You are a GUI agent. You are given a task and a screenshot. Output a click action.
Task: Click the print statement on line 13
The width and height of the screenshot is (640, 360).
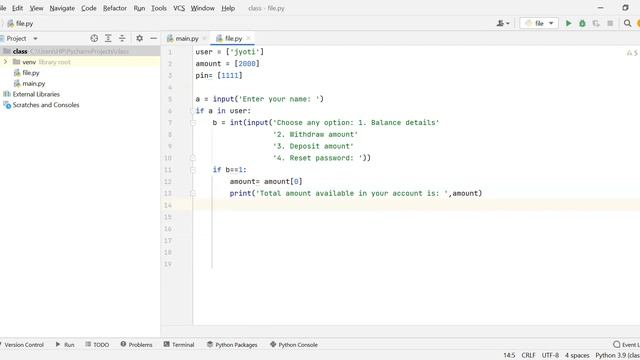(356, 193)
